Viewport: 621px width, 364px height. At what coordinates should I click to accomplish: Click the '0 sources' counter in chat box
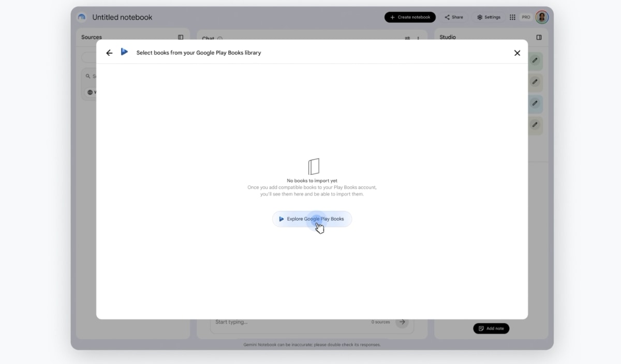[380, 322]
